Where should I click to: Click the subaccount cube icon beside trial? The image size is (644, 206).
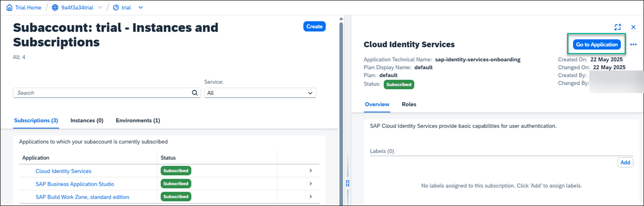click(115, 8)
